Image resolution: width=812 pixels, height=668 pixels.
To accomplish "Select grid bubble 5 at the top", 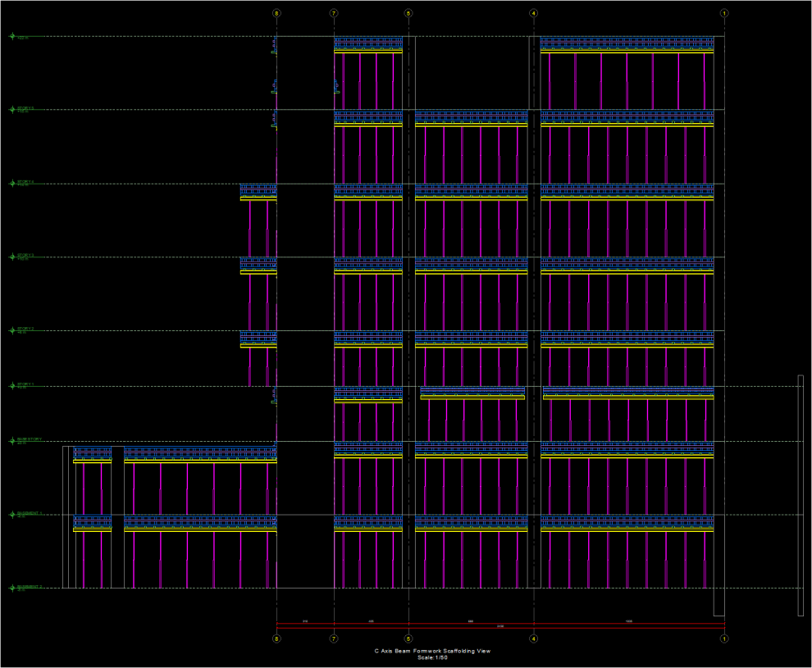I will coord(408,13).
